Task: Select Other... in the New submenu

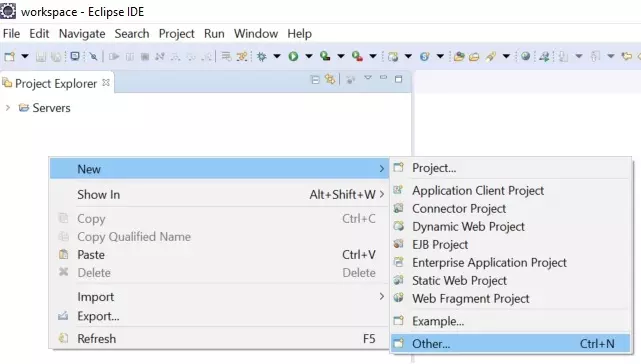Action: tap(510, 344)
